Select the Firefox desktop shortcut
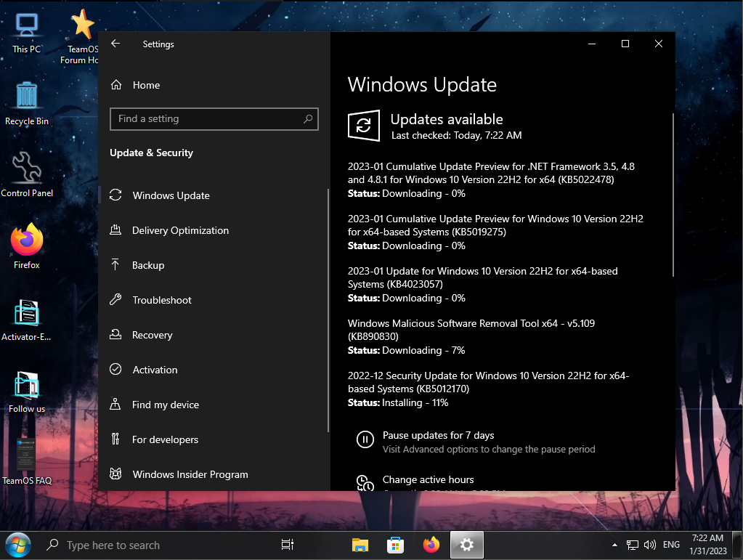This screenshot has width=743, height=560. pyautogui.click(x=27, y=246)
